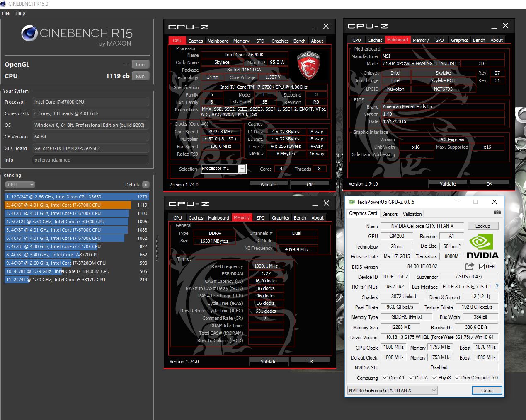This screenshot has height=420, width=526.
Task: Minimize the GPU-Z window
Action: click(457, 202)
